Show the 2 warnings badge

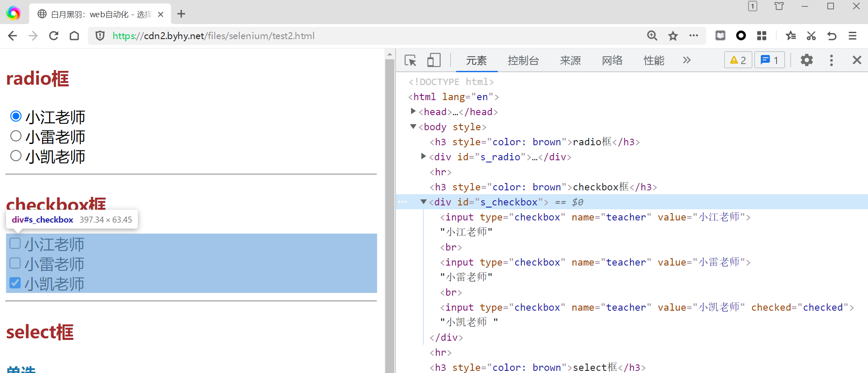[738, 60]
